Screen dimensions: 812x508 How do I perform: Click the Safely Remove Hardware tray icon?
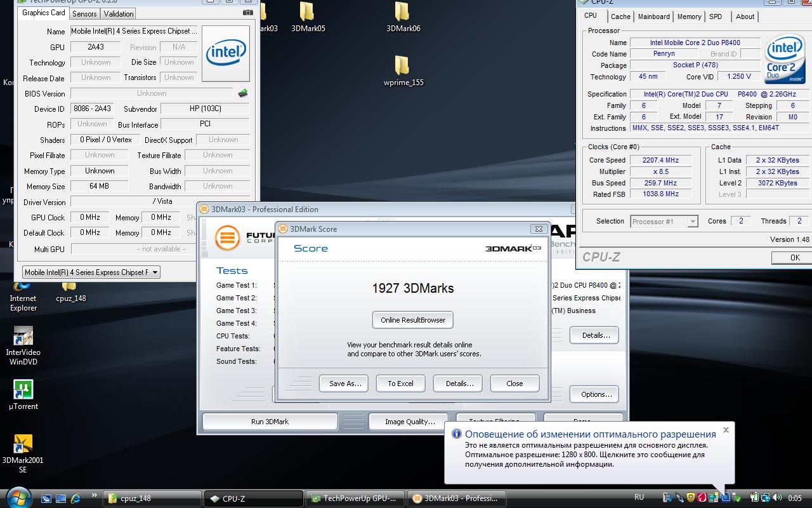(736, 498)
